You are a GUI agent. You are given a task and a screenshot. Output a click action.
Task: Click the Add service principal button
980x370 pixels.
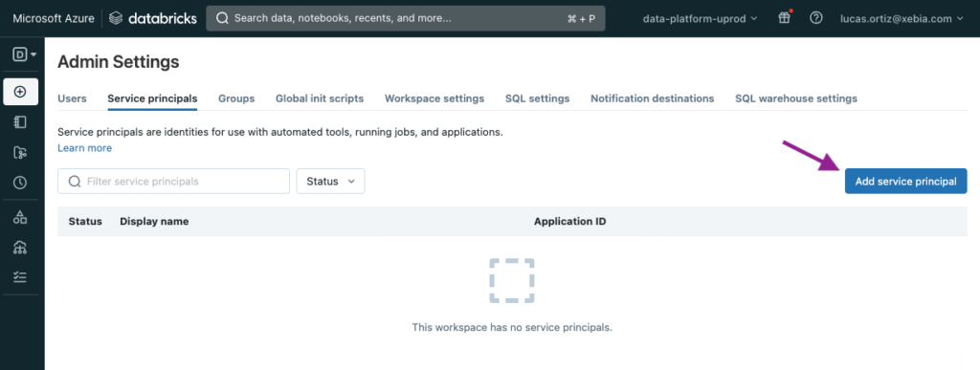905,182
